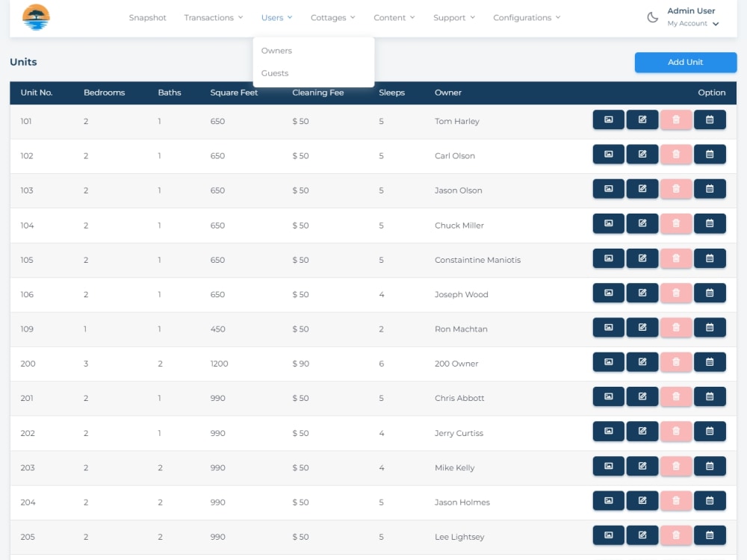Edit unit 101 details
747x560 pixels.
(642, 119)
